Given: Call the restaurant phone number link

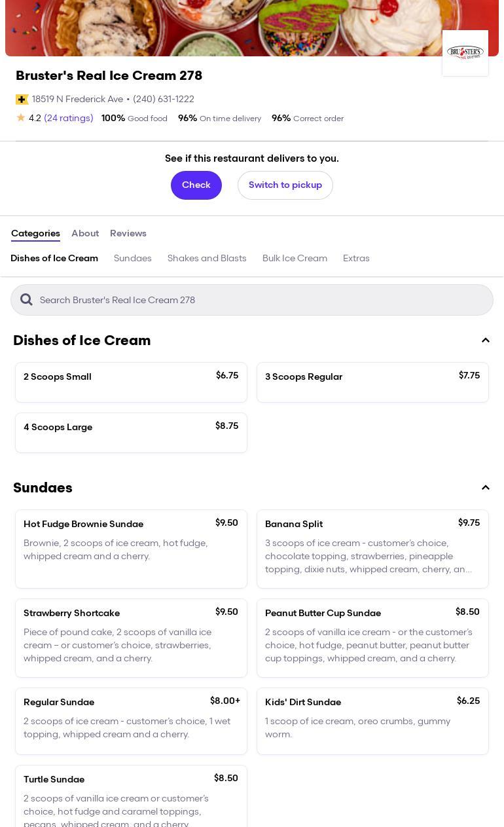Looking at the screenshot, I should tap(163, 100).
